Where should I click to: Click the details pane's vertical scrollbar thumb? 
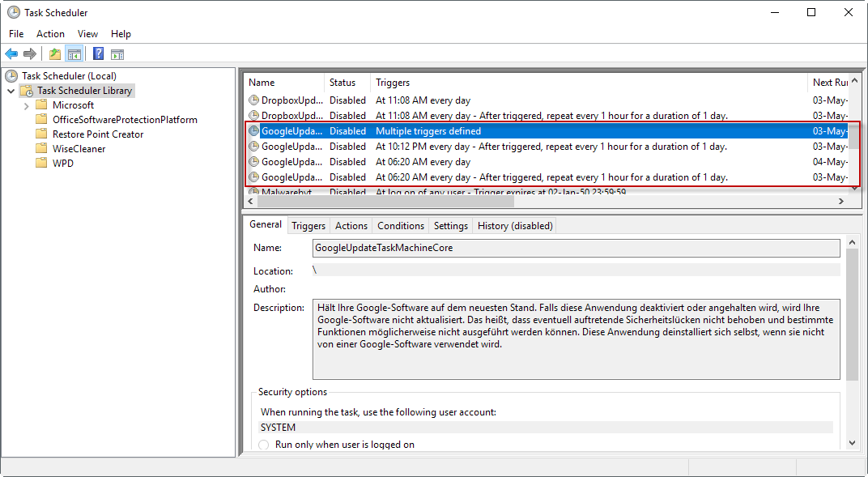pos(852,314)
